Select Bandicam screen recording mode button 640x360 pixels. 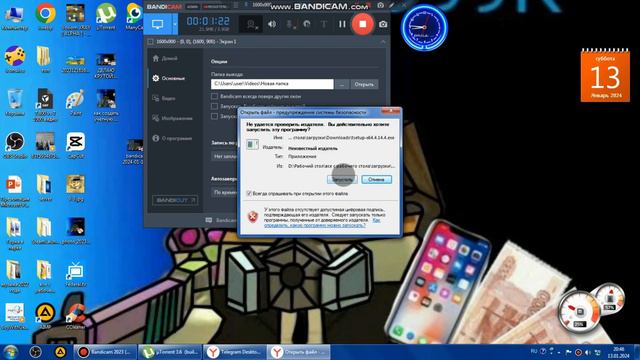coord(158,24)
